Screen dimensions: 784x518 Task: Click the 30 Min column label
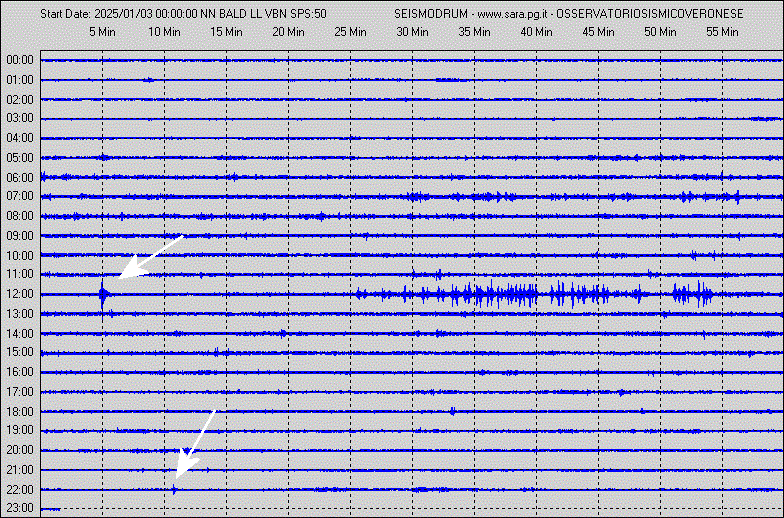click(412, 32)
